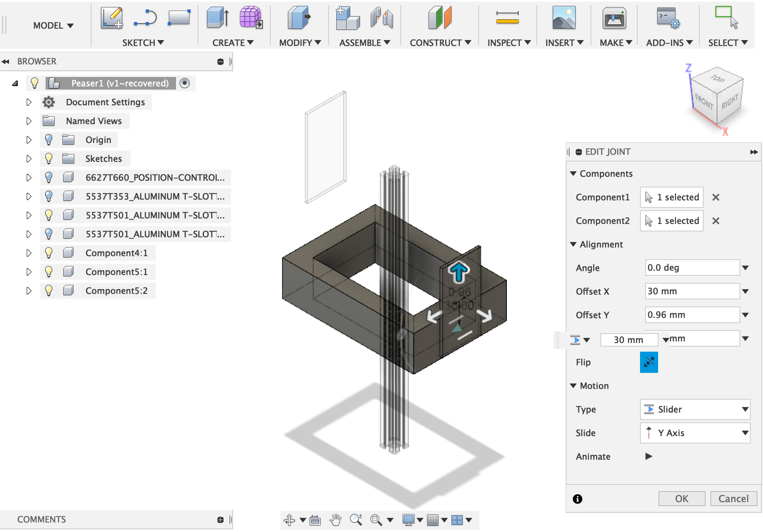Select the Press Pull modify icon

click(299, 18)
